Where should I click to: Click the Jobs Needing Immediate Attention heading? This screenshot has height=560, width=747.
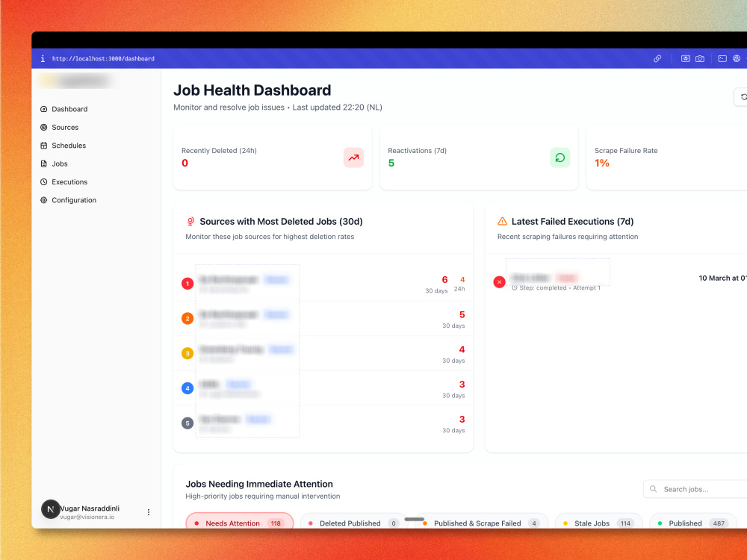pyautogui.click(x=259, y=484)
